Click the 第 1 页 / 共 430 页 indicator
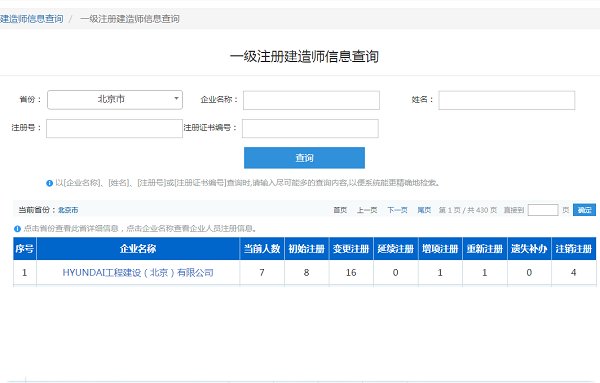600x383 pixels. tap(468, 210)
